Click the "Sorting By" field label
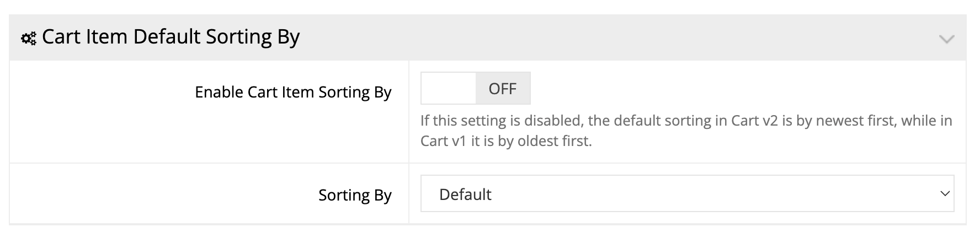The height and width of the screenshot is (238, 980). click(355, 195)
